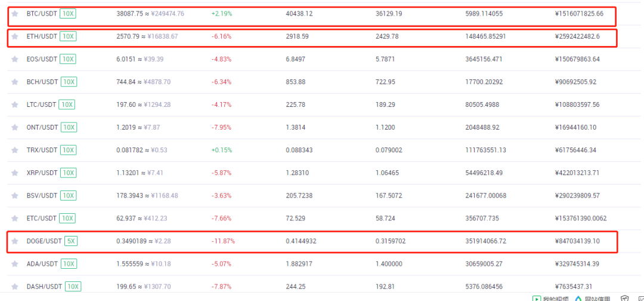Viewport: 644px width, 301px height.
Task: Select the ETH price 2570.79
Action: (x=128, y=36)
